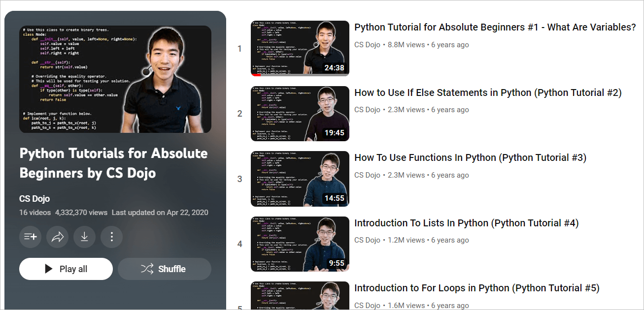
Task: Click the CS Dojo channel name under video #3
Action: pyautogui.click(x=367, y=175)
